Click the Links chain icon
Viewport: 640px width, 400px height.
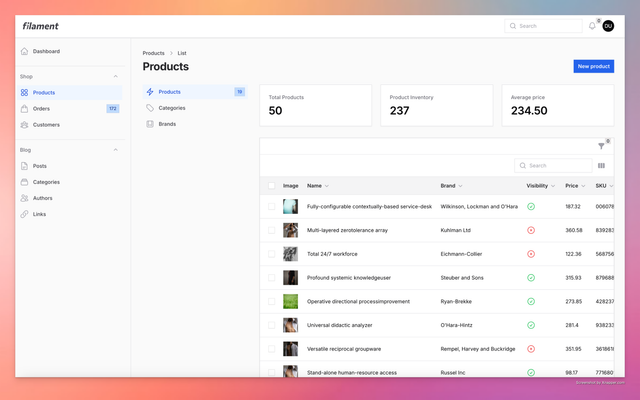(24, 214)
